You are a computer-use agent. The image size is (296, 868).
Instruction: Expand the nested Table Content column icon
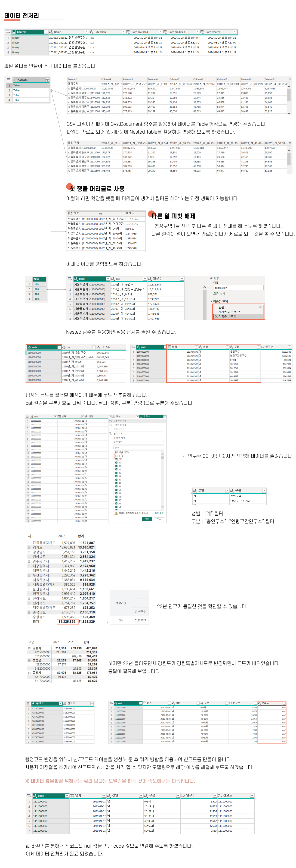(47, 80)
